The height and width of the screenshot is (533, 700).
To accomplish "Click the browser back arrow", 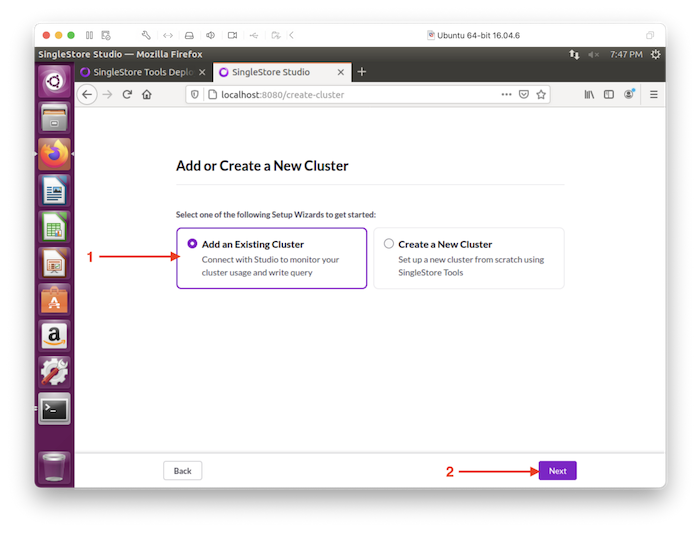I will [87, 95].
